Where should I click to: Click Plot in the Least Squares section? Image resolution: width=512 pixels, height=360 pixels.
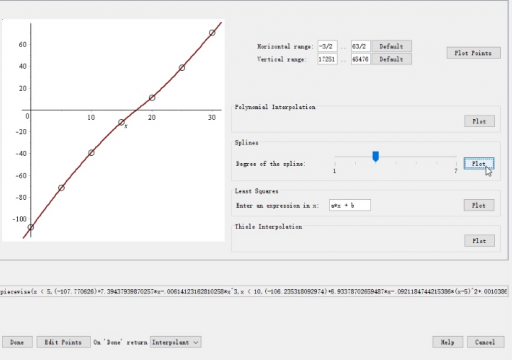pyautogui.click(x=479, y=205)
